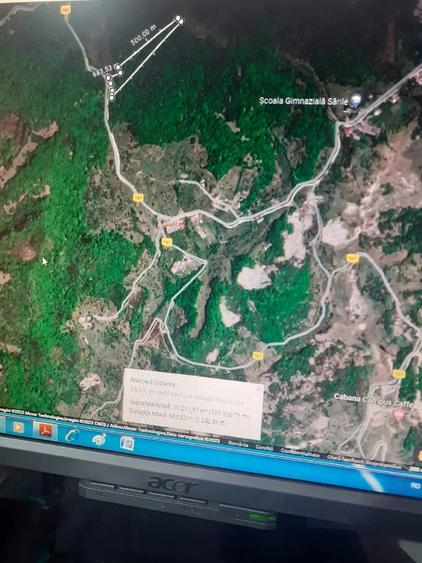Click the Măsoară distanța box title
This screenshot has height=563, width=422.
point(153,382)
